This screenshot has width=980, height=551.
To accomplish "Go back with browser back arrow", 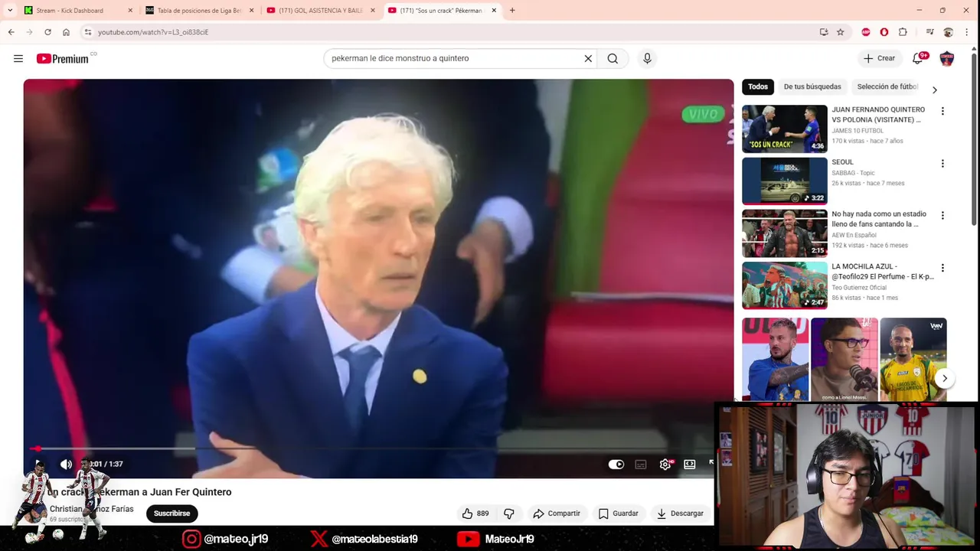I will pos(11,32).
